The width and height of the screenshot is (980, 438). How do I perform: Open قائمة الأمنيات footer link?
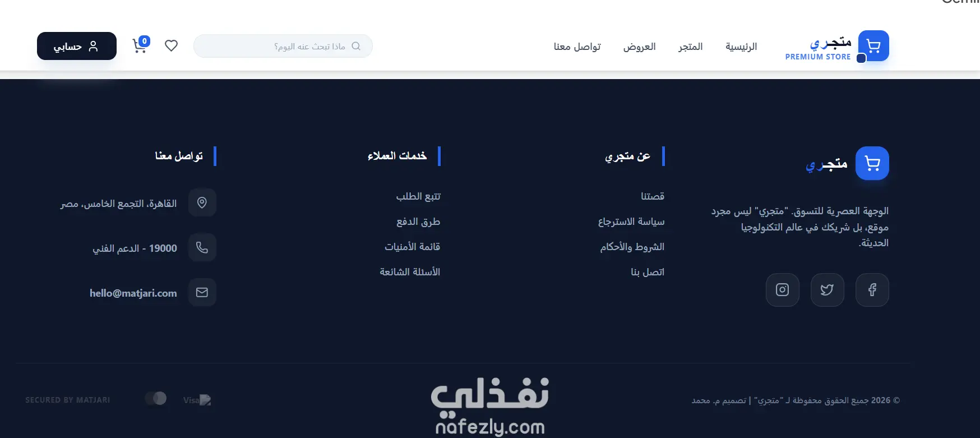[413, 247]
